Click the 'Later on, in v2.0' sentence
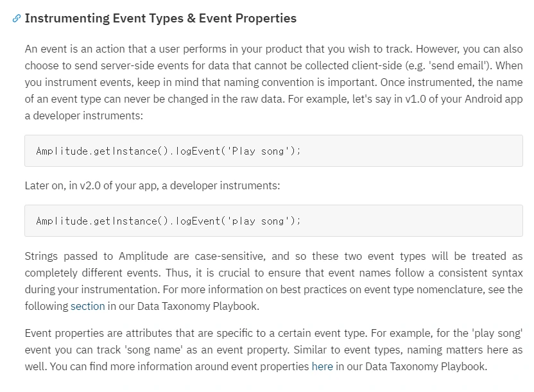Image resolution: width=534 pixels, height=392 pixels. (152, 186)
